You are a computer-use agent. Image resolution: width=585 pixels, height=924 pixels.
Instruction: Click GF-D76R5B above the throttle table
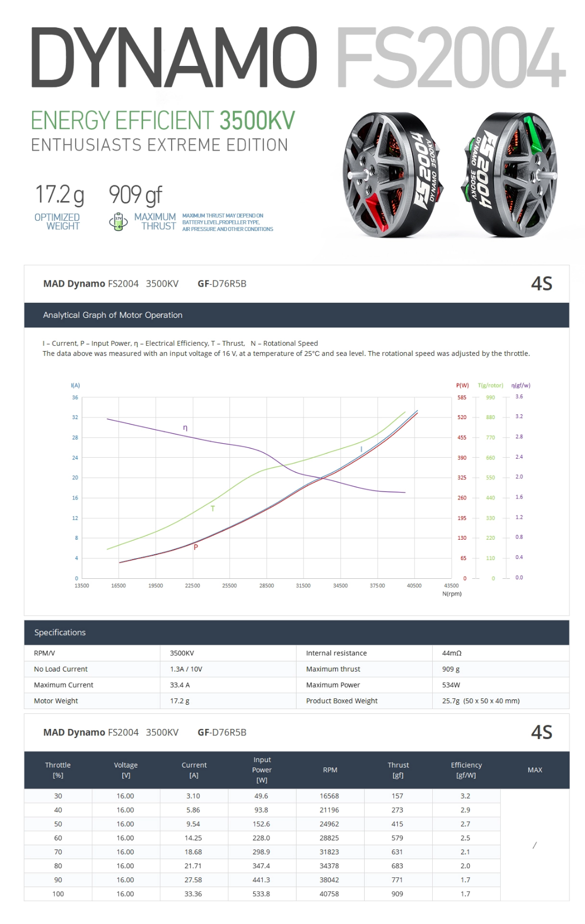[222, 732]
